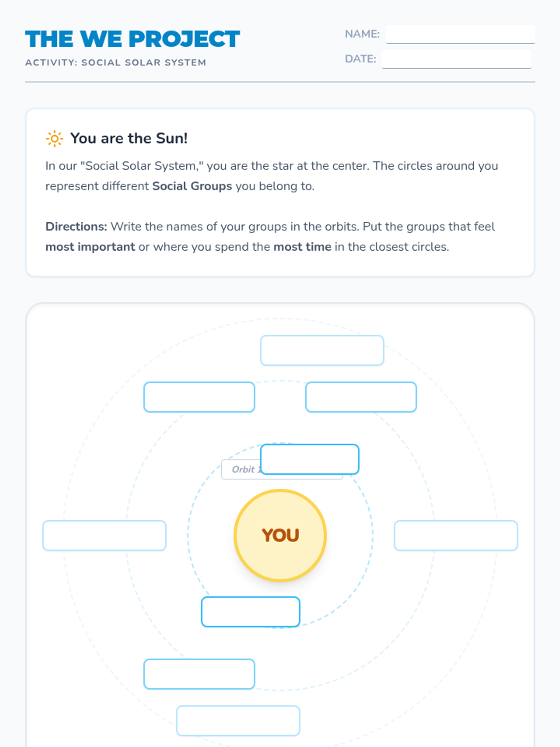Select the bottommost outer orbit group box
560x747 pixels.
[238, 720]
